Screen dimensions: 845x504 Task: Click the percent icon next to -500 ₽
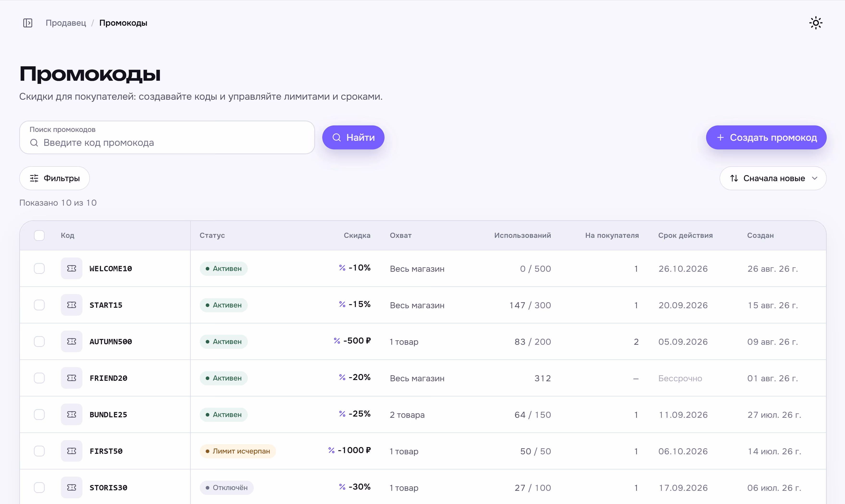click(337, 341)
